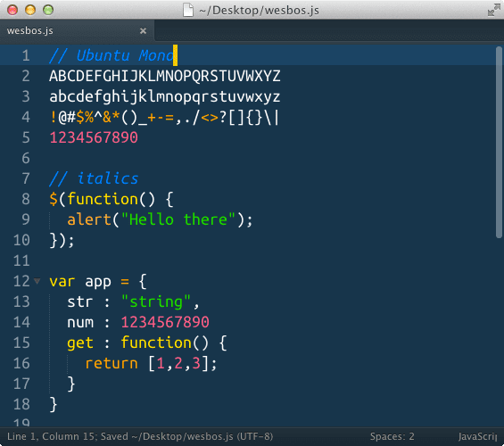The image size is (504, 446).
Task: Click the "return" keyword on line 16
Action: click(112, 363)
